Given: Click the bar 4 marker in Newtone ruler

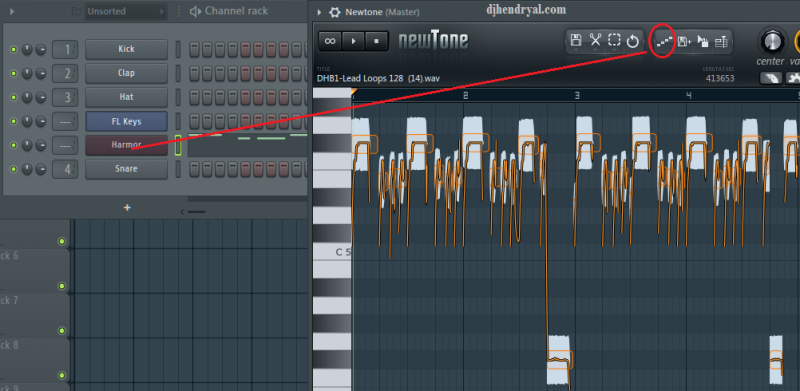Looking at the screenshot, I should [688, 95].
